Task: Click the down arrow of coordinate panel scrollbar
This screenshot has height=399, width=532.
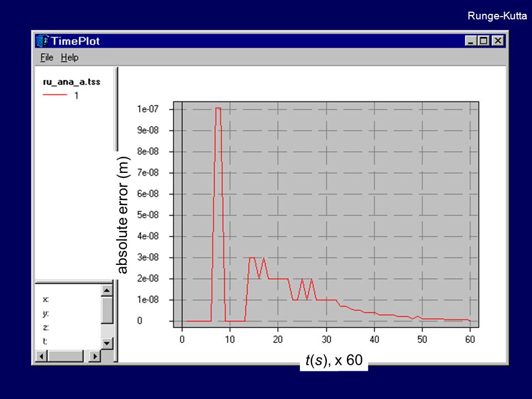Action: click(x=107, y=343)
